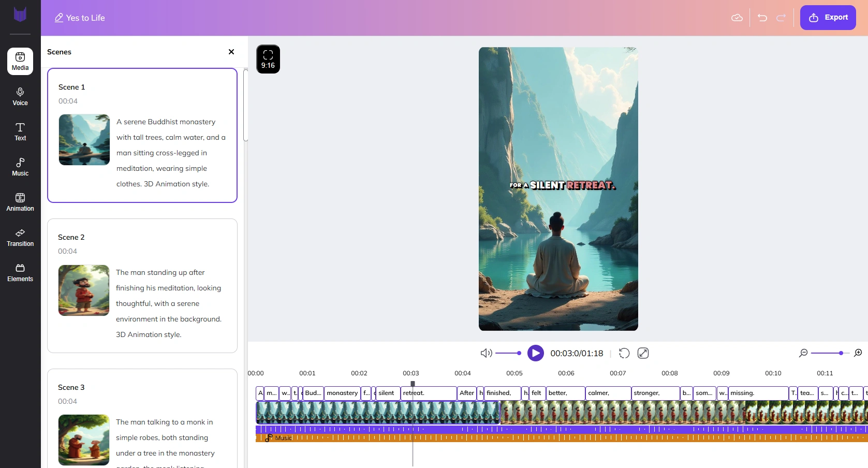Image resolution: width=868 pixels, height=468 pixels.
Task: Open the Elements panel
Action: pyautogui.click(x=20, y=272)
